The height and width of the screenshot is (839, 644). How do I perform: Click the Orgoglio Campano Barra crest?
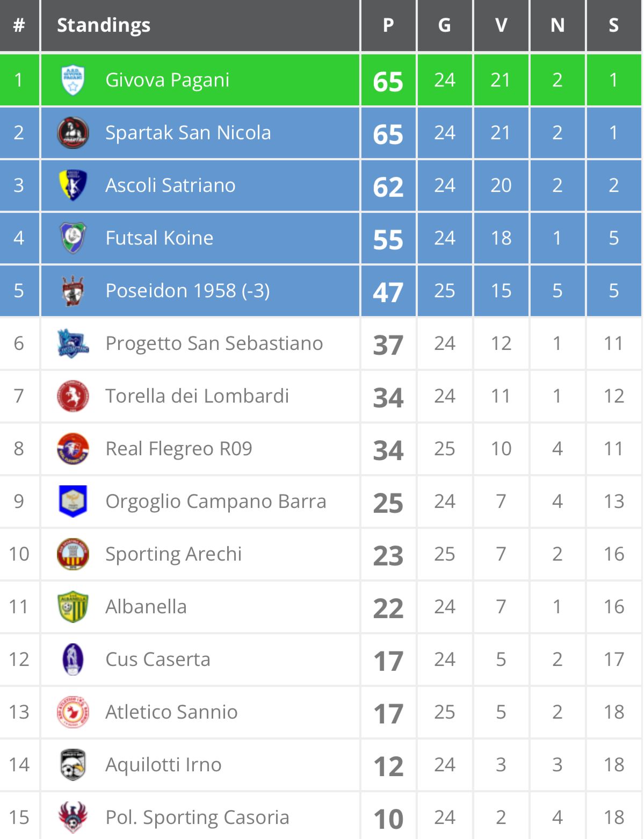pos(73,501)
